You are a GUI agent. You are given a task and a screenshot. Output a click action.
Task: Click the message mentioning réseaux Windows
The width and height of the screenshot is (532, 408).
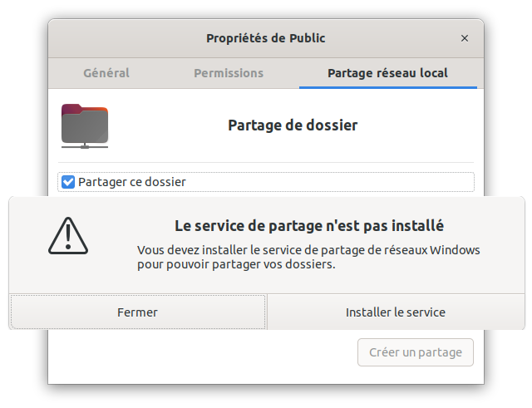(308, 250)
